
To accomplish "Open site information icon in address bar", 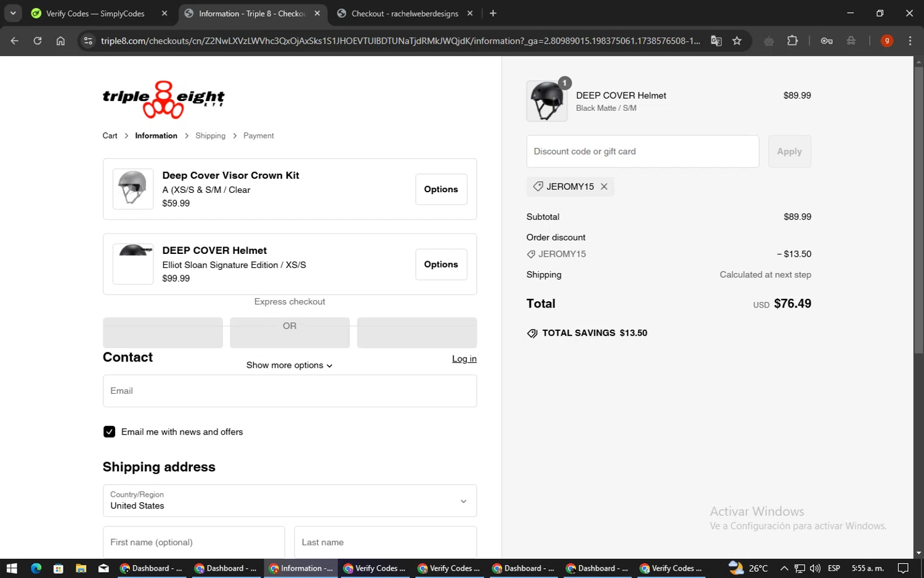I will (88, 41).
